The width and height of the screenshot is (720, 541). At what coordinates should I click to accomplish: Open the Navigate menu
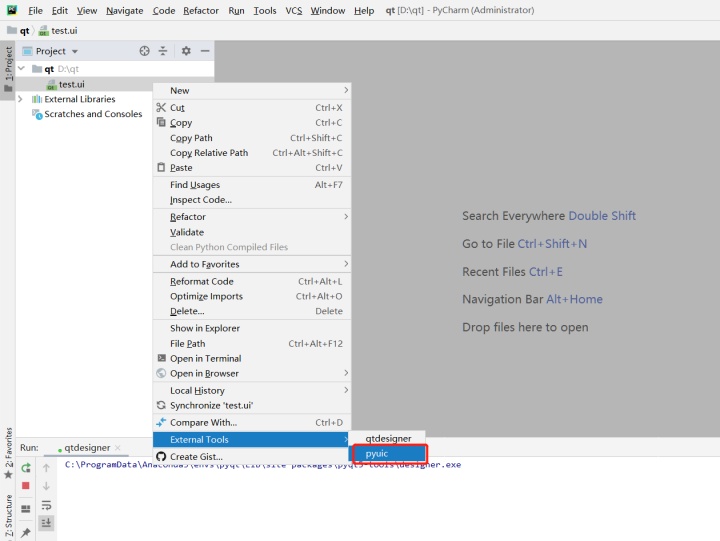124,10
